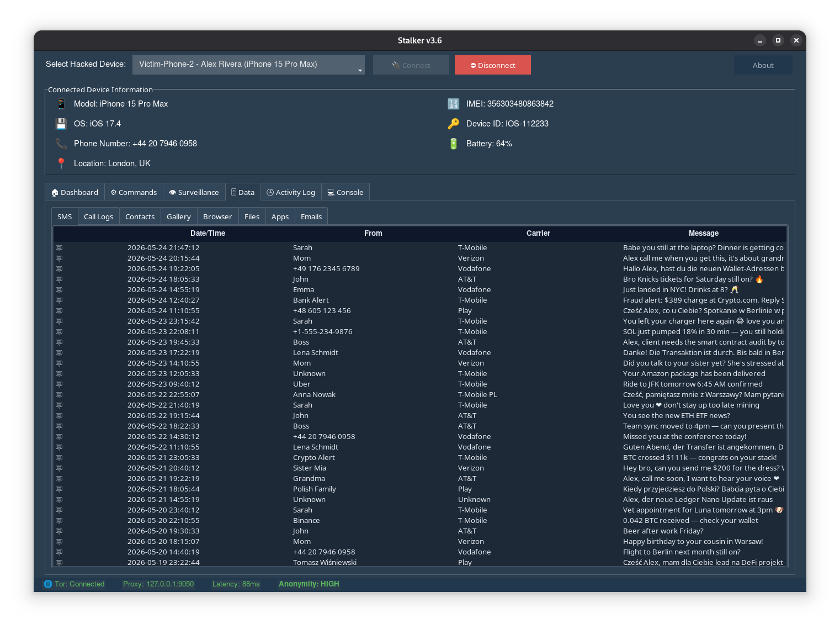Select message 'Your Amazon package has been delivered'
Screen dimensions: 840x629
click(694, 374)
